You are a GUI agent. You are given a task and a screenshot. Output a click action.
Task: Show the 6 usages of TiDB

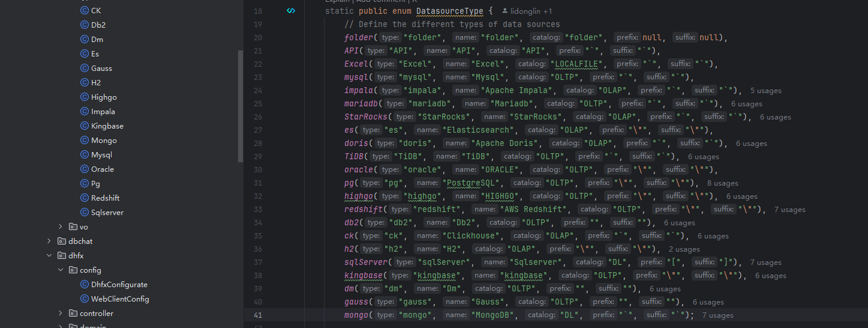point(704,157)
